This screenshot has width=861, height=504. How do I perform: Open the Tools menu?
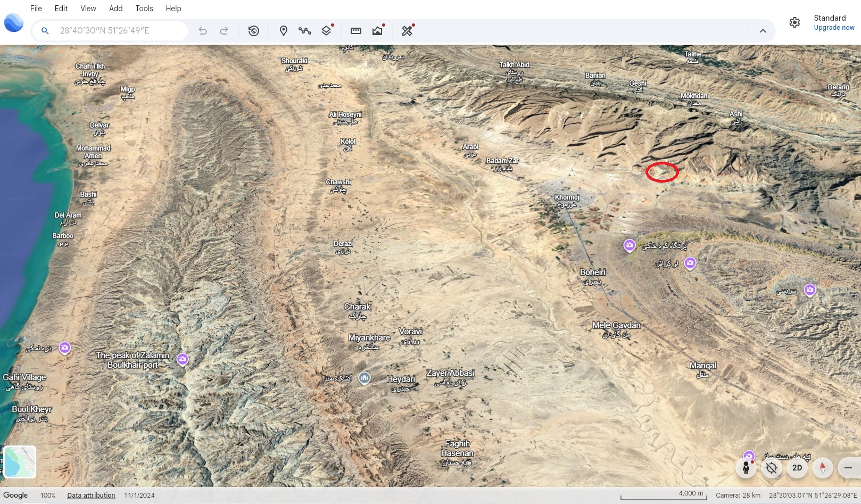point(144,9)
